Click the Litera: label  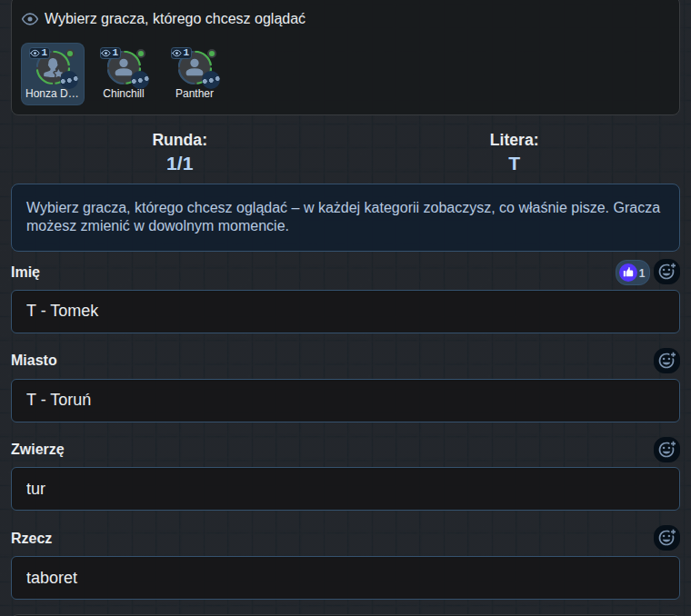click(514, 140)
